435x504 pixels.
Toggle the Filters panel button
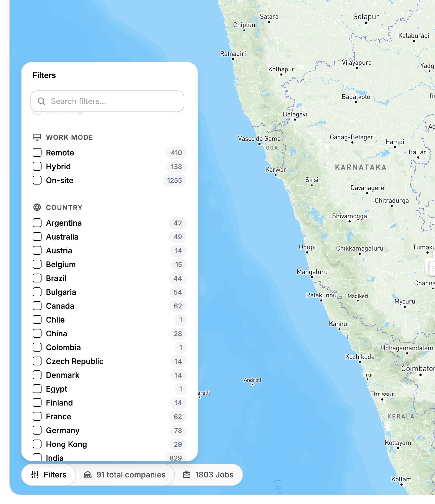coord(49,475)
